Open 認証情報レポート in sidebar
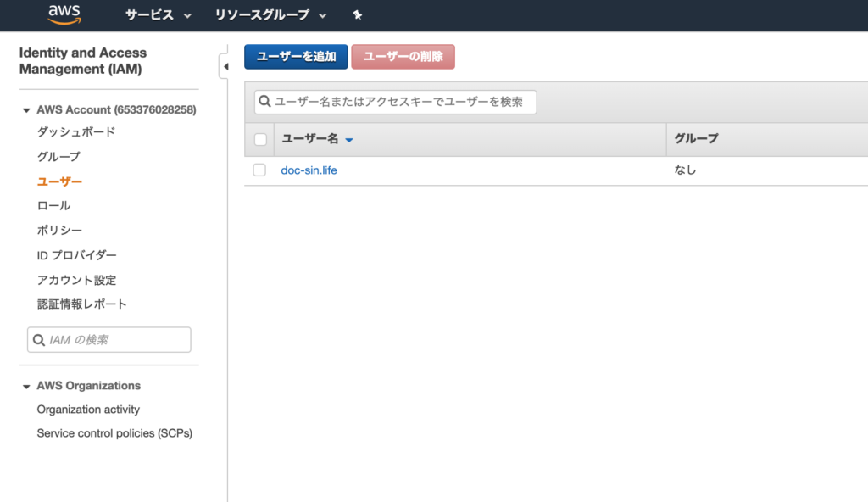The image size is (868, 502). pos(82,304)
